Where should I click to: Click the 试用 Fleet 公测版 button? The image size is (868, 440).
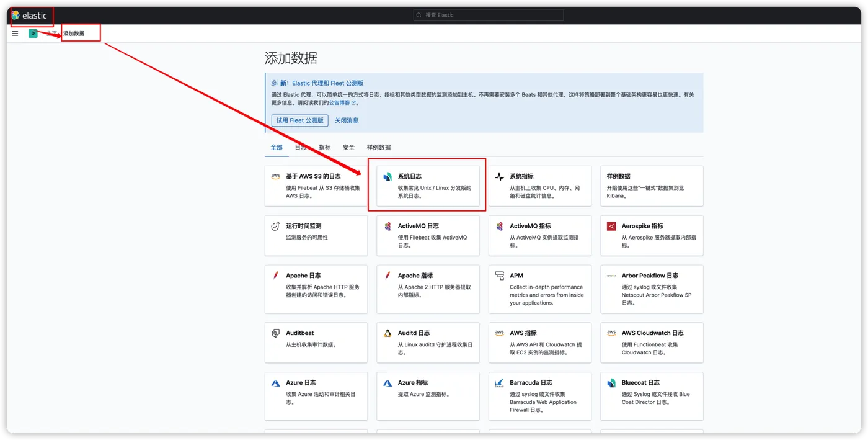point(300,120)
